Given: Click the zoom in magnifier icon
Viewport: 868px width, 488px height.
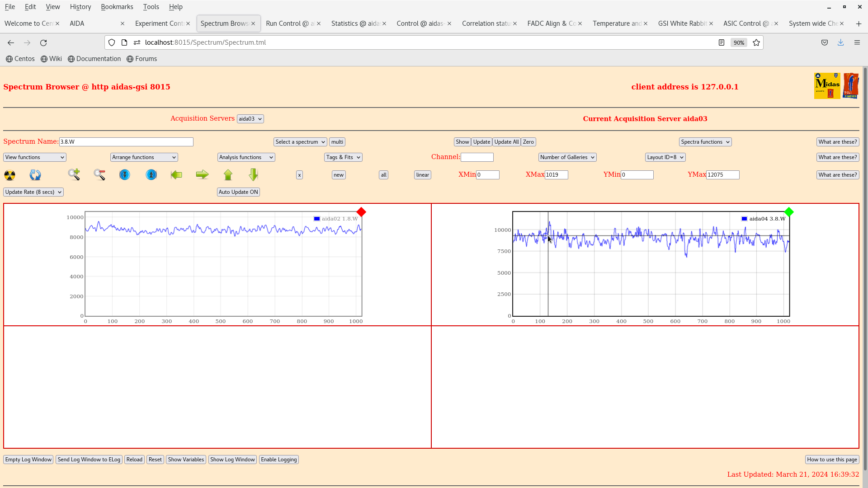Looking at the screenshot, I should pos(74,175).
